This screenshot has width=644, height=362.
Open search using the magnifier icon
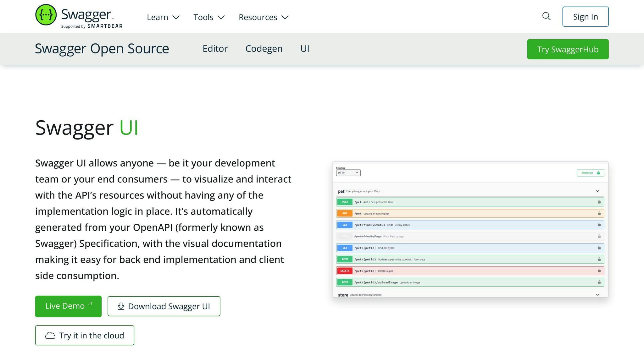click(546, 16)
